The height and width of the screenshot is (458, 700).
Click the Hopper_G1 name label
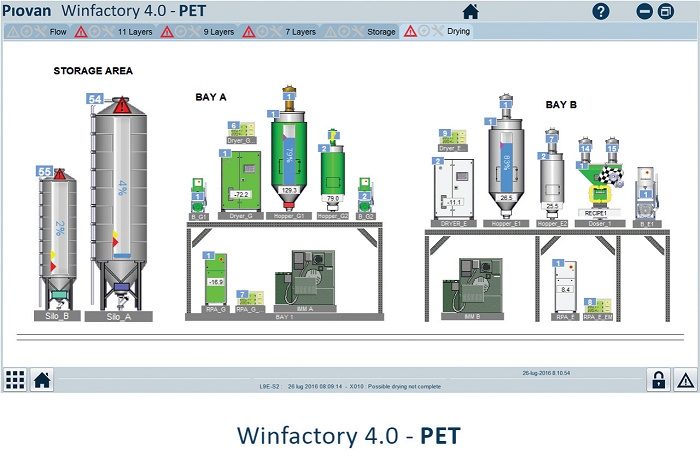click(289, 216)
